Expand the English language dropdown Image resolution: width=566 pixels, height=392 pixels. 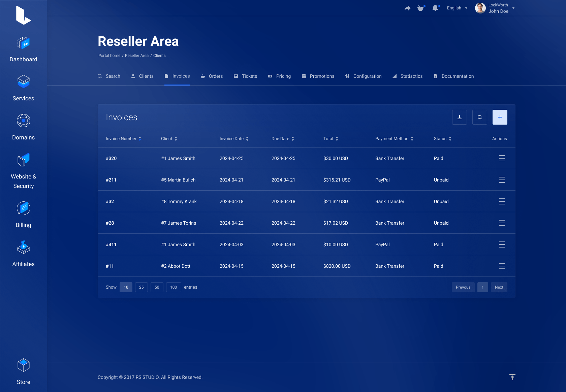click(x=457, y=8)
